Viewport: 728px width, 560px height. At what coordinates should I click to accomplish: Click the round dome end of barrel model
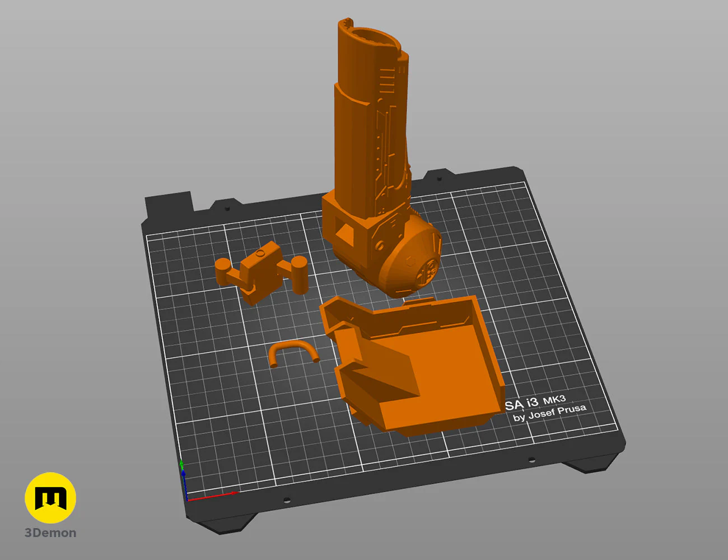click(x=414, y=263)
